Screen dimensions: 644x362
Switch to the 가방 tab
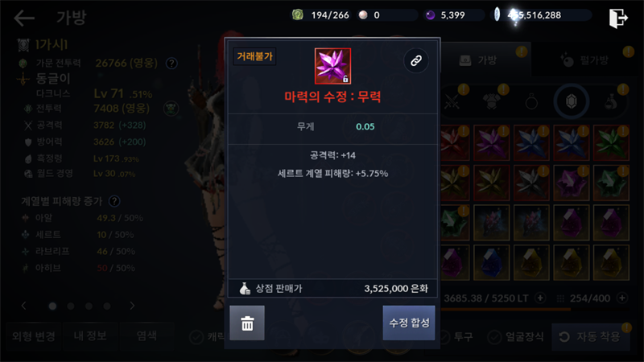tap(486, 60)
